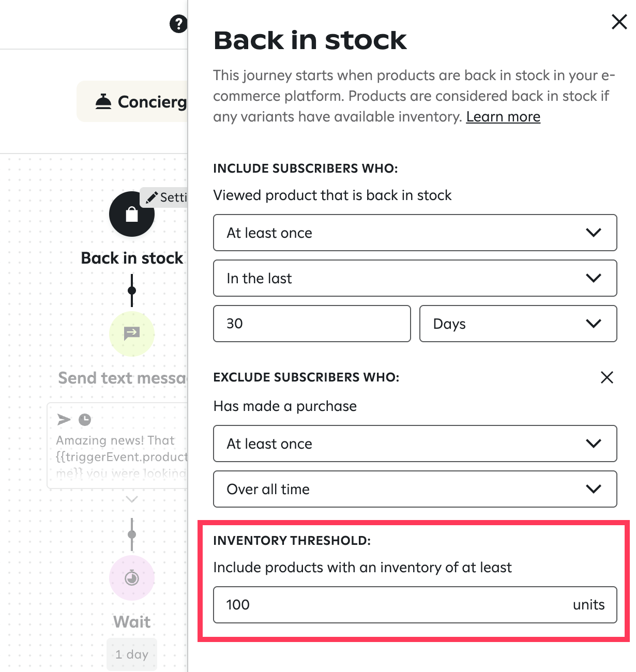Open the purchase 'At least once' dropdown
The width and height of the screenshot is (636, 672).
click(415, 444)
